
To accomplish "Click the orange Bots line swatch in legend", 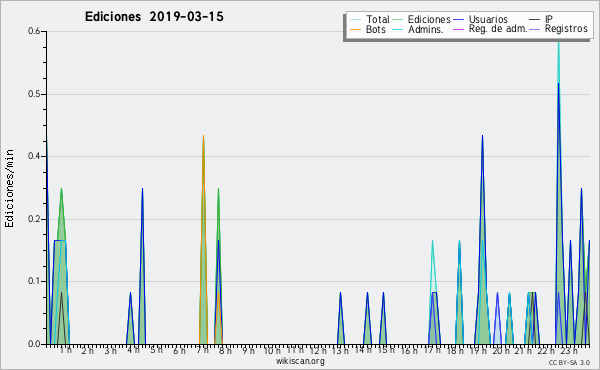I will click(x=355, y=30).
